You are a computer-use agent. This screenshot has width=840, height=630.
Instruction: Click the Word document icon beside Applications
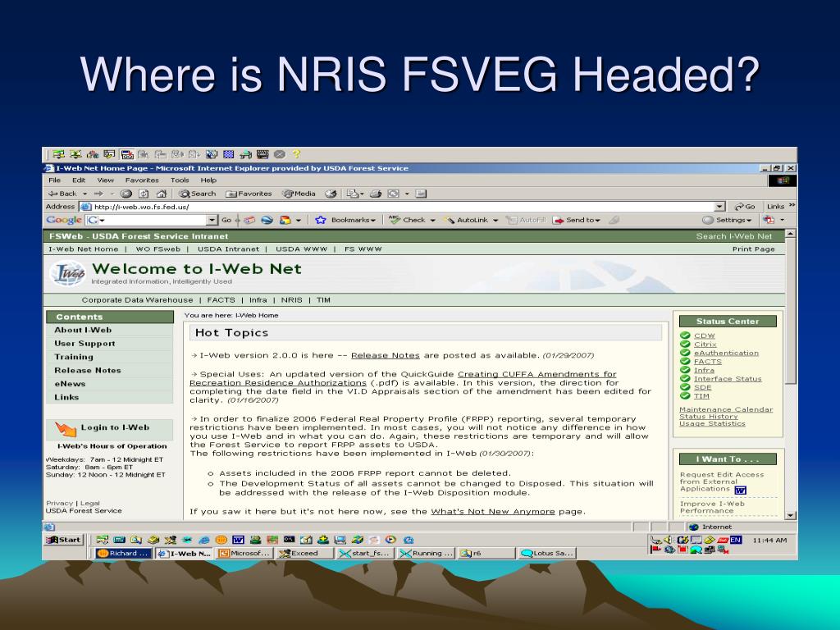pos(741,491)
